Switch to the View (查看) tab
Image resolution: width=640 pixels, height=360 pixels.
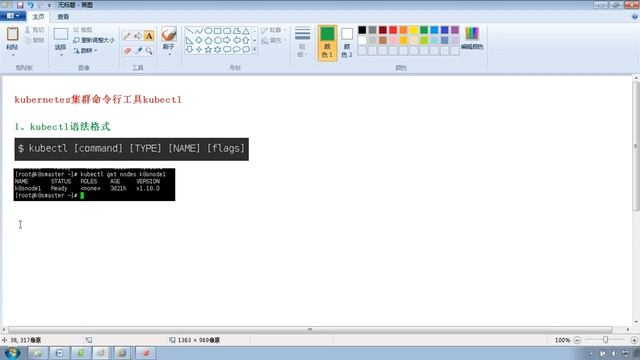point(63,17)
